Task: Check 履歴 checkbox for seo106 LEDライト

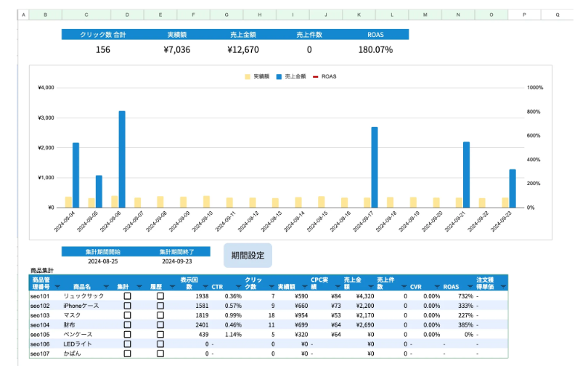Action: tap(160, 344)
